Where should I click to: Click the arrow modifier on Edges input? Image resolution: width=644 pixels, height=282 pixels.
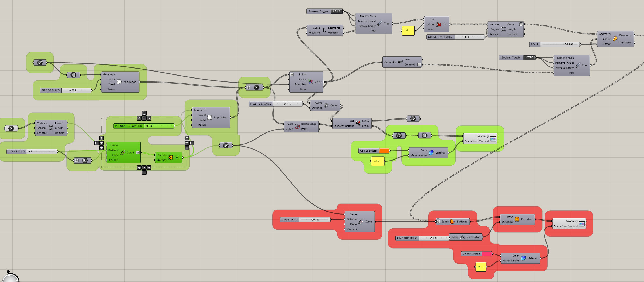[438, 222]
